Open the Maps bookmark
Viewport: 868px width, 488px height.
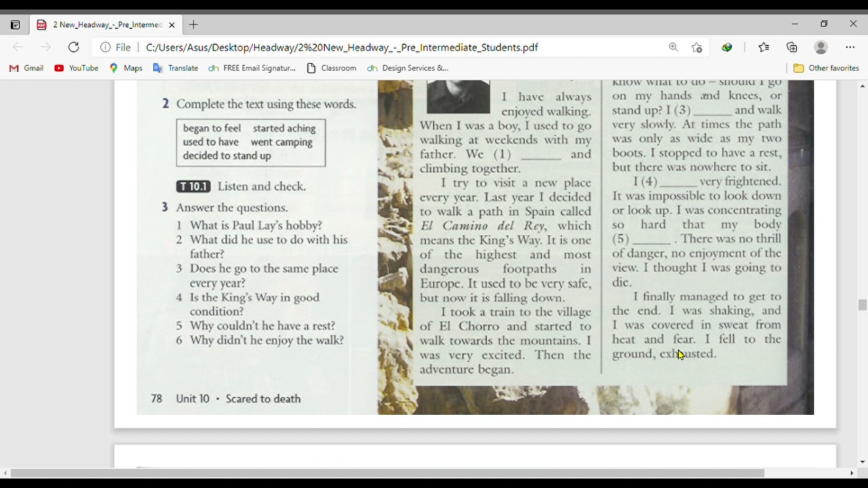(x=126, y=68)
